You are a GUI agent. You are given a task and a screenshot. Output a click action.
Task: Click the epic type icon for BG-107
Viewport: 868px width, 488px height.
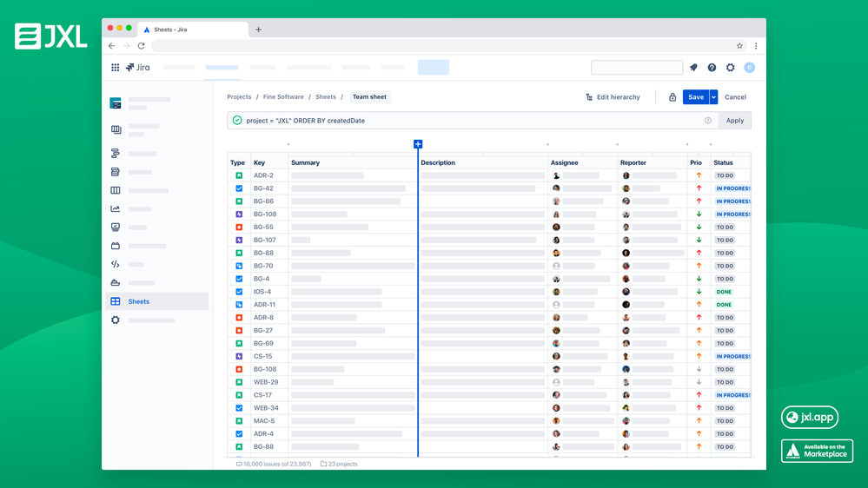pyautogui.click(x=239, y=241)
